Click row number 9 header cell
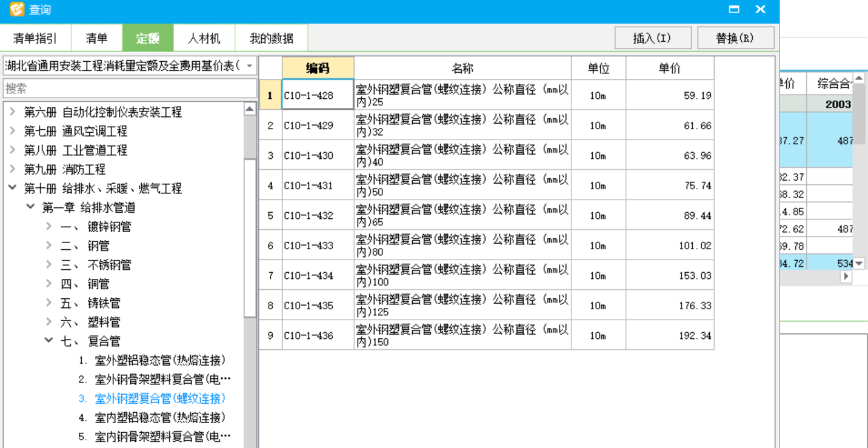This screenshot has height=448, width=868. pos(270,335)
